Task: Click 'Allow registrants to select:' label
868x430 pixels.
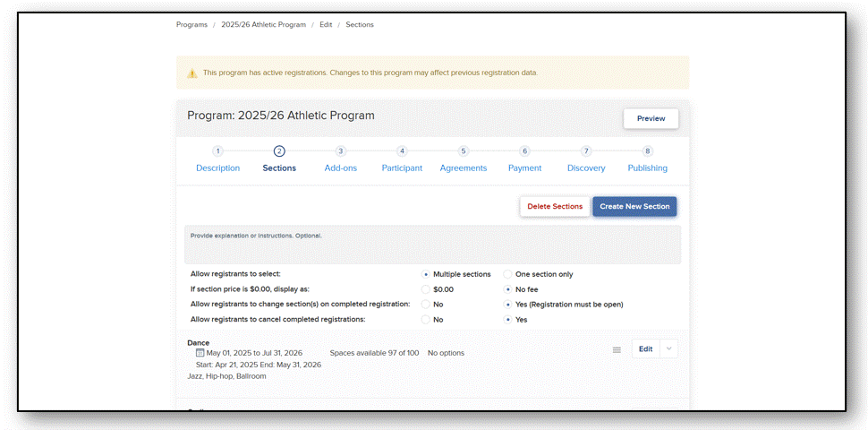Action: coord(236,274)
